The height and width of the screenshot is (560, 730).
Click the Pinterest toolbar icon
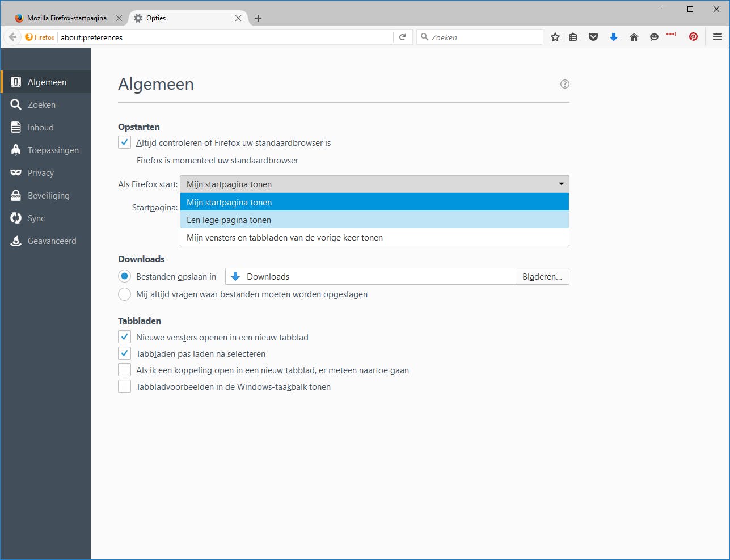pos(693,37)
